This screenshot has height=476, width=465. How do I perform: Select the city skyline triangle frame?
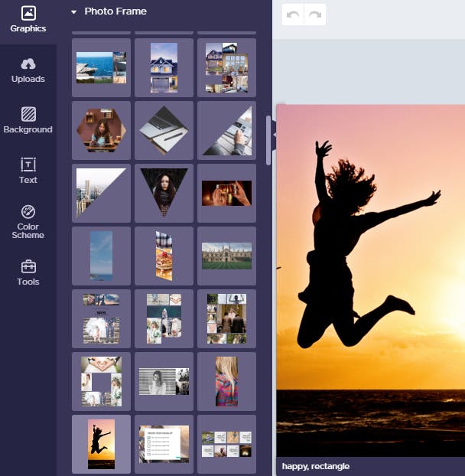pos(101,193)
